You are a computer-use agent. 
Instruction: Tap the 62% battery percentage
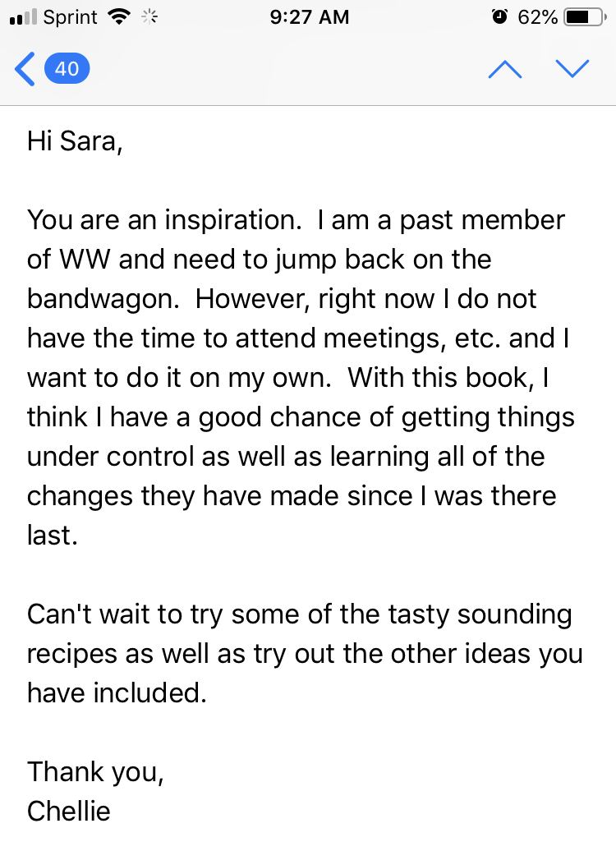[x=537, y=17]
